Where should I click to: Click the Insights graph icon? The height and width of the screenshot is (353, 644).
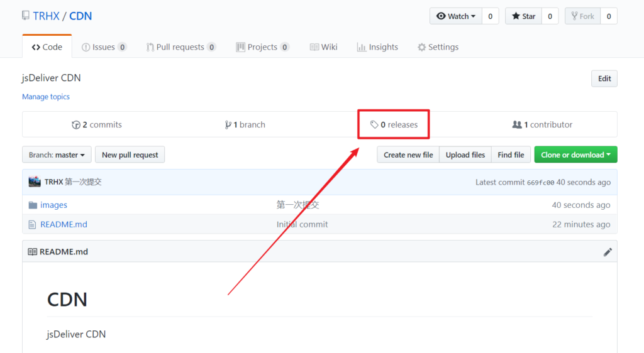362,47
